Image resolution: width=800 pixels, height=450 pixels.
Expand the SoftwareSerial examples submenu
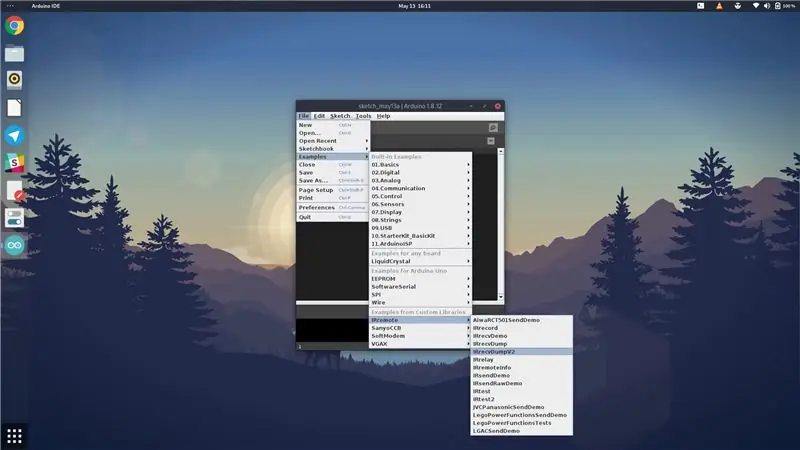[420, 287]
